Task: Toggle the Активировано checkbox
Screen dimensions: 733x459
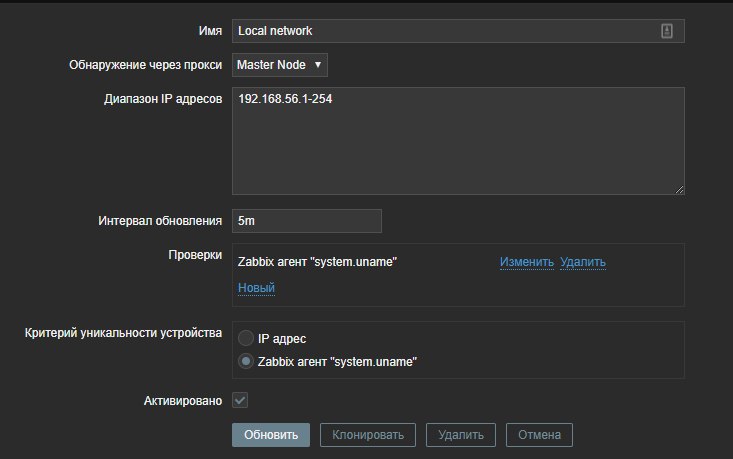Action: [240, 400]
